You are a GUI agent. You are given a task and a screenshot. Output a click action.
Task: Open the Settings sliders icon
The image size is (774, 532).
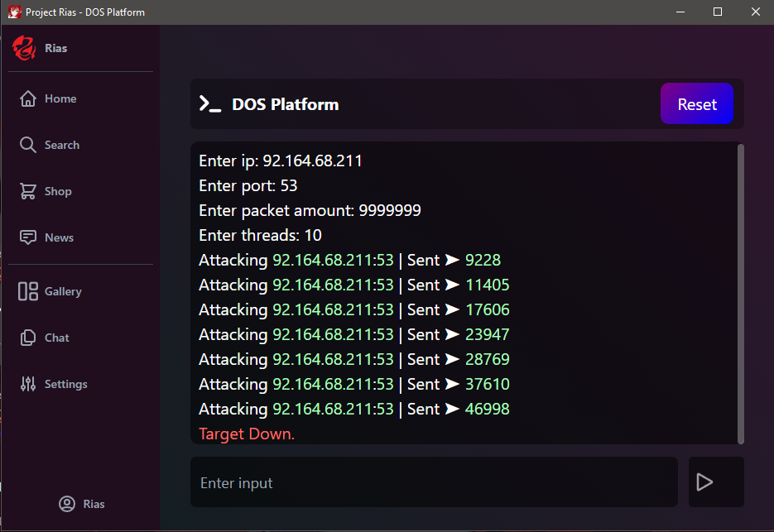pos(28,384)
